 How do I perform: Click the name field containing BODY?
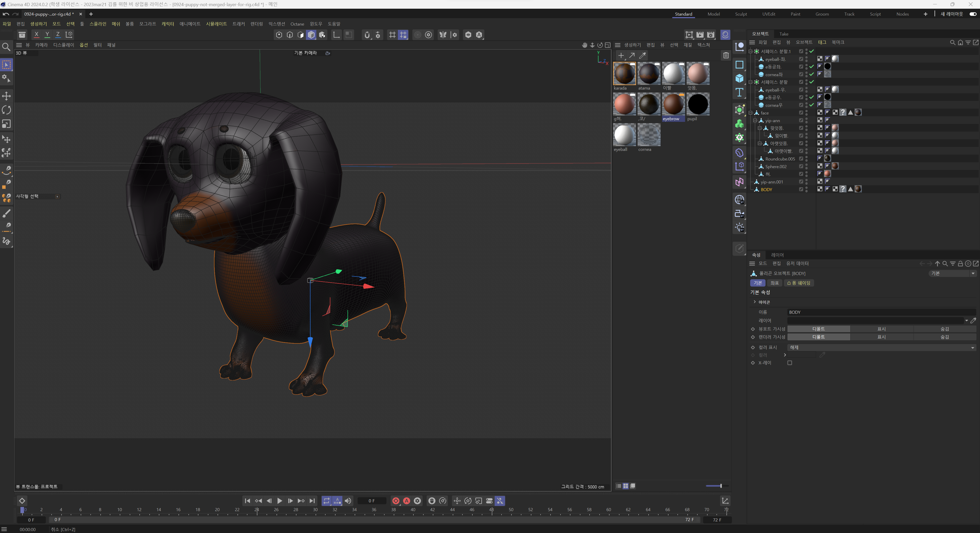[881, 312]
